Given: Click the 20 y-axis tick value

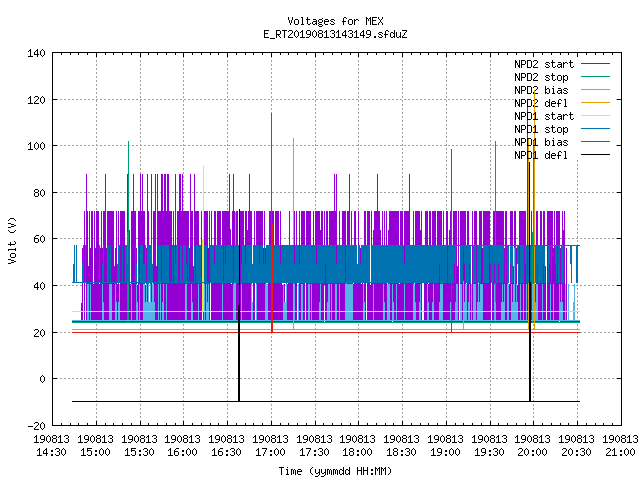Looking at the screenshot, I should click(x=39, y=333).
